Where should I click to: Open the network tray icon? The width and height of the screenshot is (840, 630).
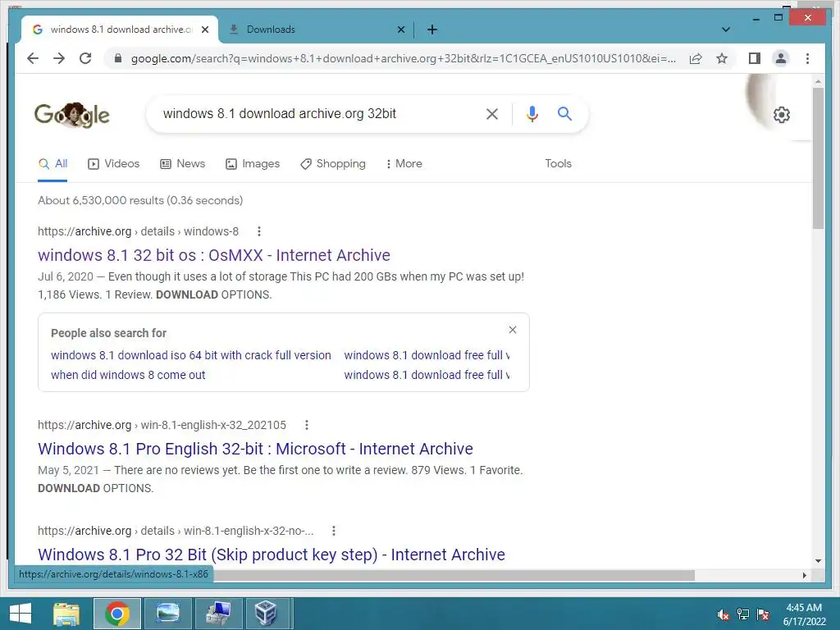(x=743, y=614)
